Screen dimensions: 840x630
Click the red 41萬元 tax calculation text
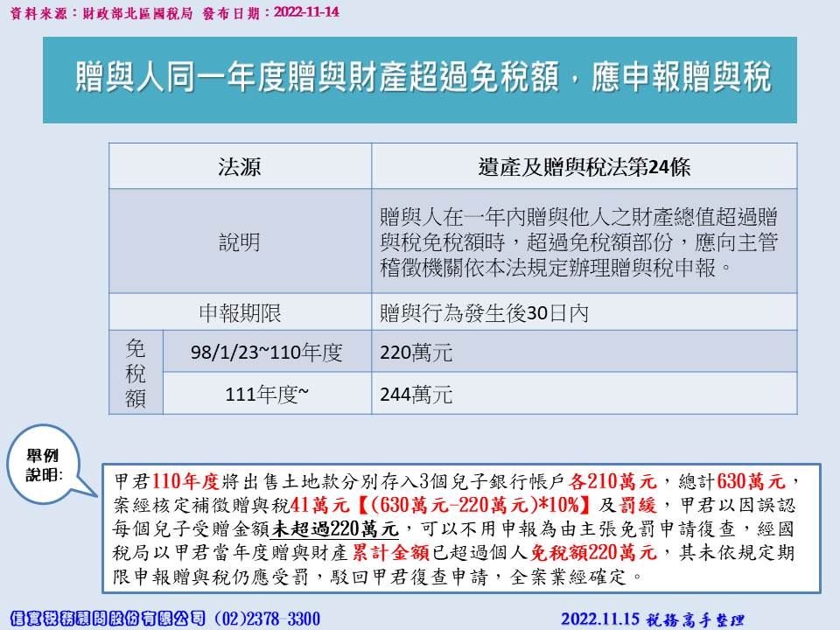311,505
